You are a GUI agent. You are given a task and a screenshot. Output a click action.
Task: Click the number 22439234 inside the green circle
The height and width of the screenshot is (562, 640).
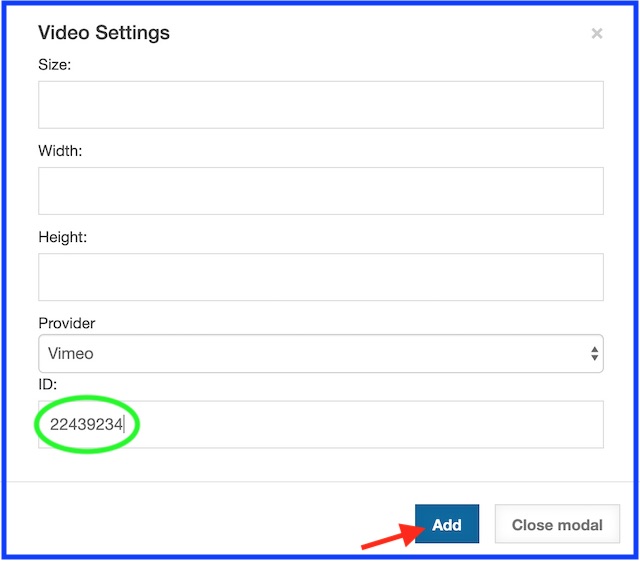click(x=86, y=425)
